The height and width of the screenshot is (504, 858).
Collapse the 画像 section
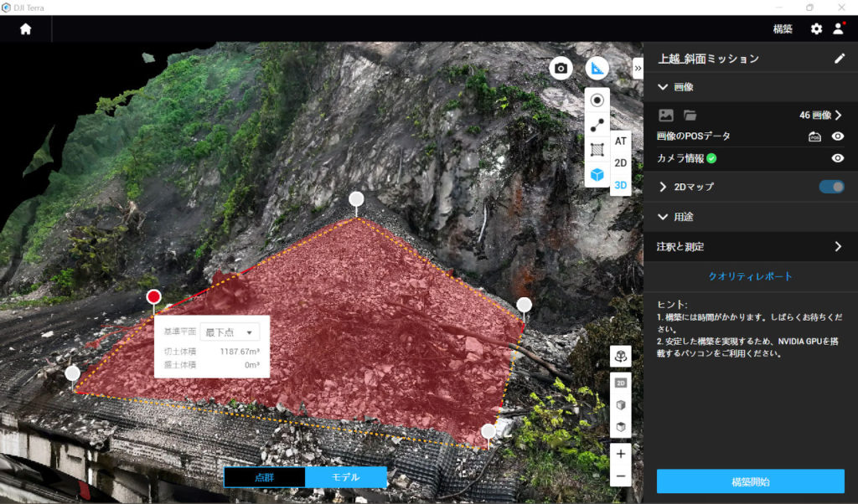coord(663,86)
